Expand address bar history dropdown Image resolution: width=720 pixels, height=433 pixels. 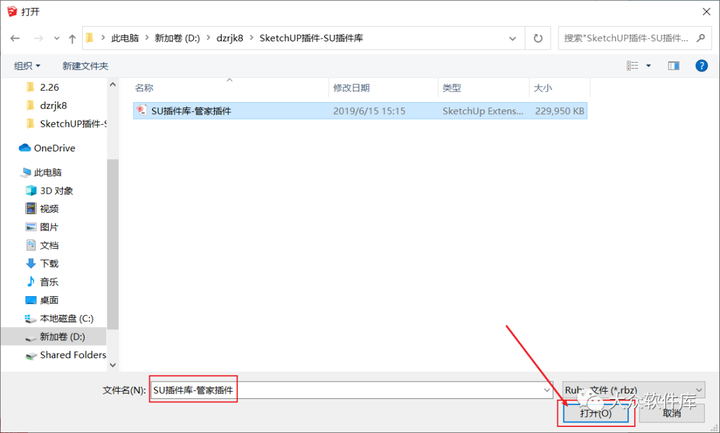click(x=512, y=39)
